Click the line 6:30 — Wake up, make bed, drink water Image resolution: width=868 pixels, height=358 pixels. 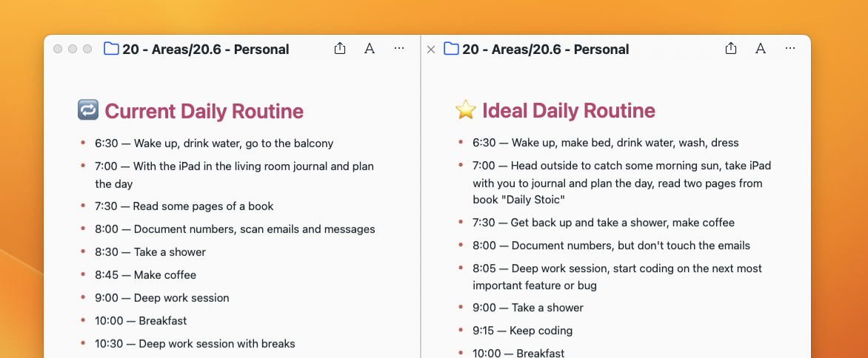coord(606,143)
